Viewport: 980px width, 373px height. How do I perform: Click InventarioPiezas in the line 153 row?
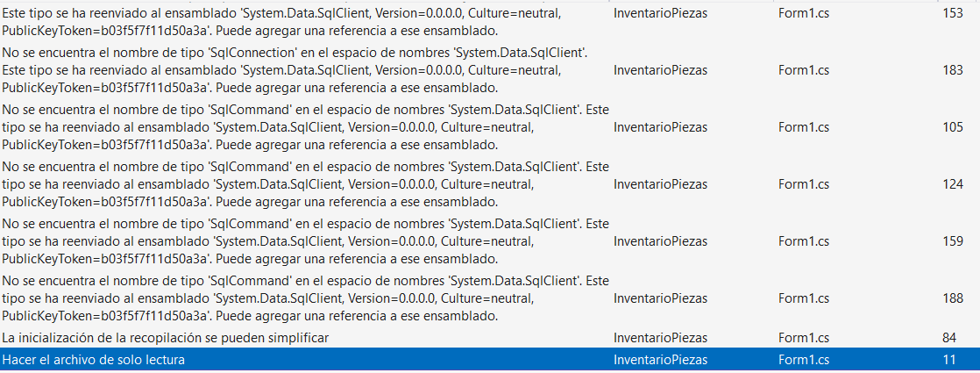(x=660, y=14)
